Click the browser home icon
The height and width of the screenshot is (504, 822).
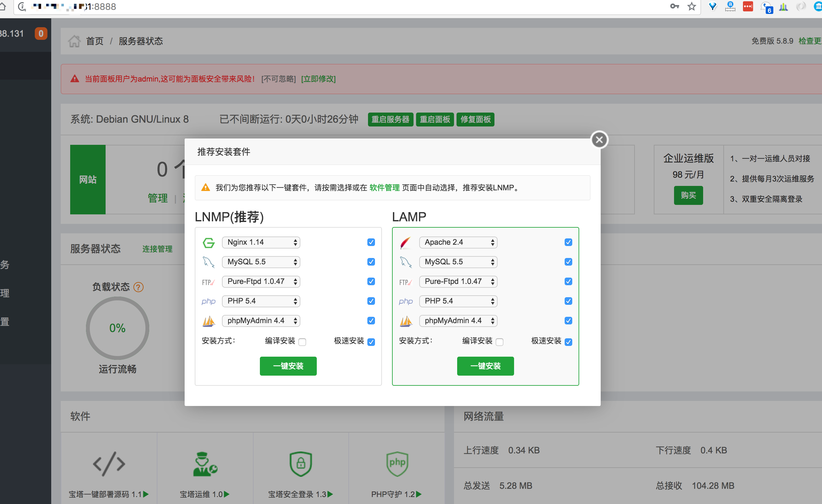click(3, 6)
